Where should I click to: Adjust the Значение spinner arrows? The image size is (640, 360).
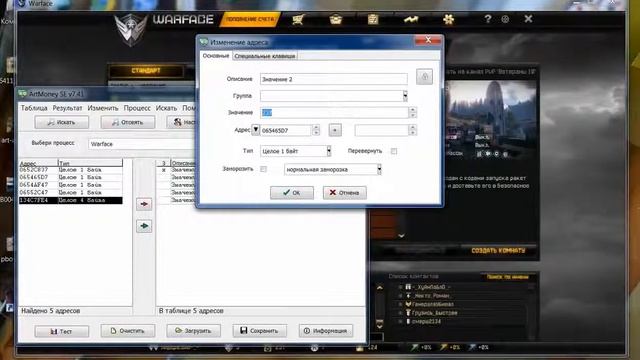(x=413, y=113)
